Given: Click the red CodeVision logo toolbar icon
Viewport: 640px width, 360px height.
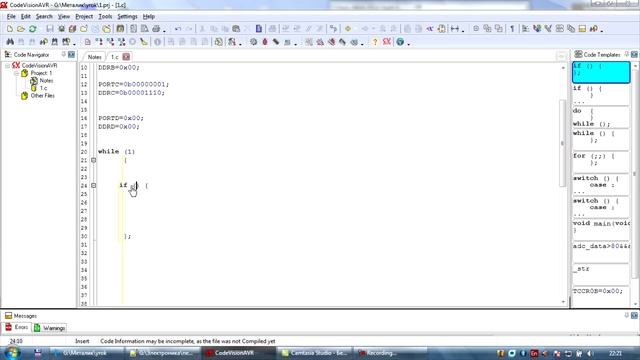Looking at the screenshot, I should [x=387, y=42].
